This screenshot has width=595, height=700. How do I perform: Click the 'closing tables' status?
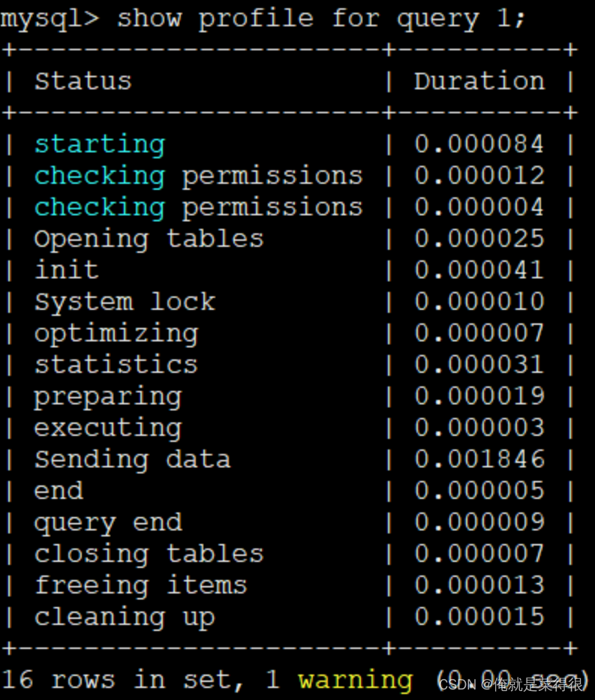tap(149, 555)
